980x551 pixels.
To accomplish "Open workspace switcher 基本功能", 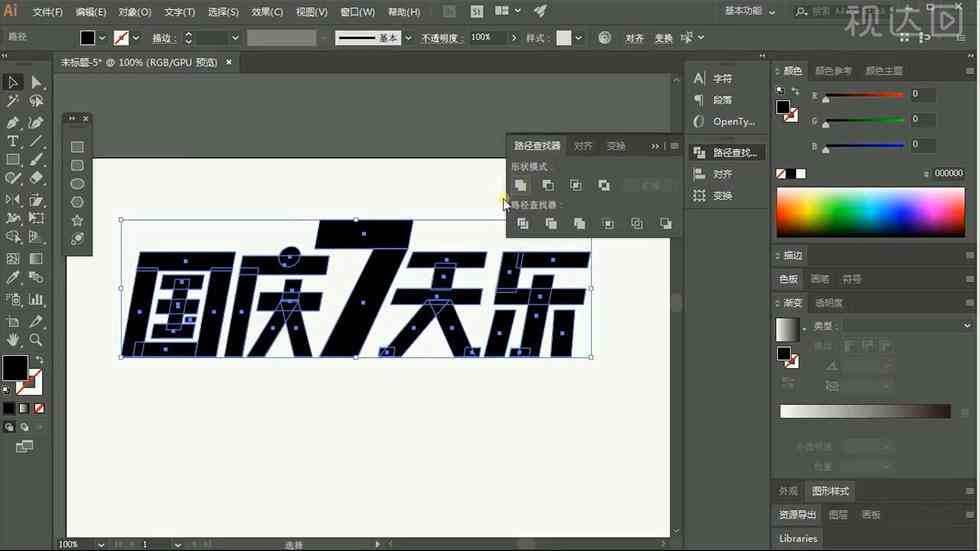I will click(749, 11).
